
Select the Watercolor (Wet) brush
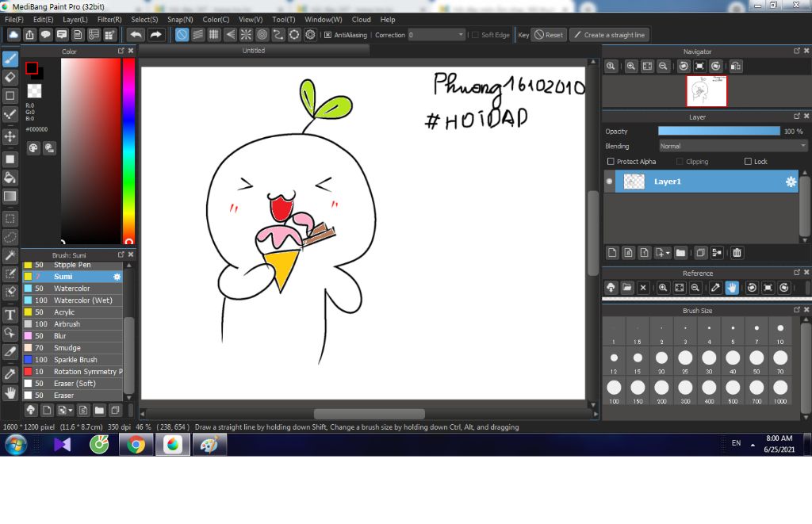tap(72, 300)
